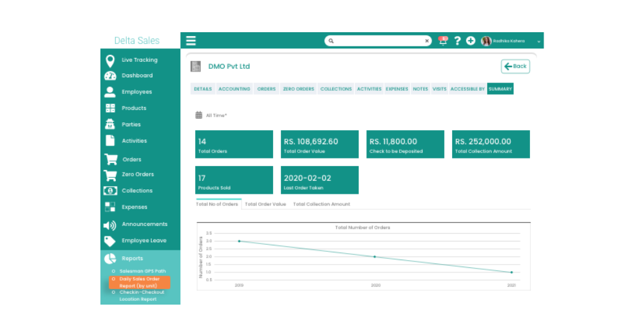Click the search magnifier icon
Viewport: 644px width, 322px height.
332,41
